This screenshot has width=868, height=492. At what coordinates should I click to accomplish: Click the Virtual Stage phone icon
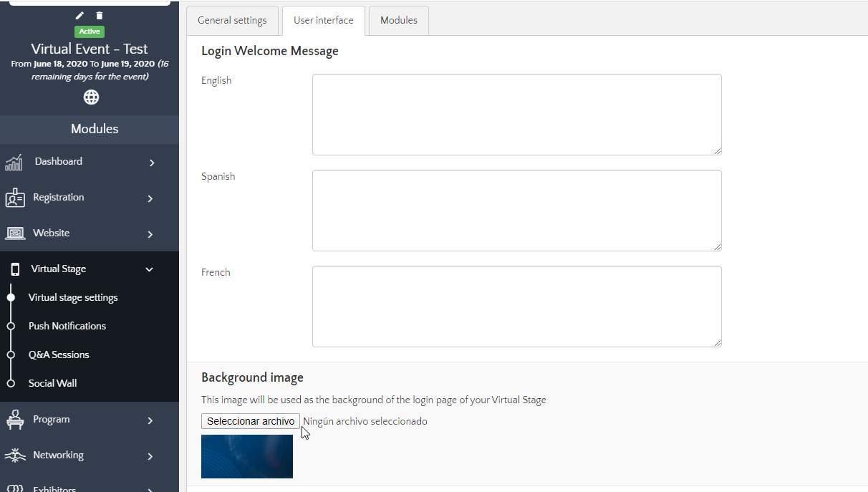click(15, 269)
